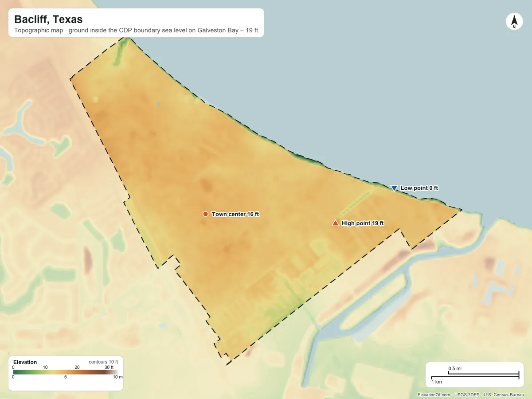Click the topographic map subtitle text

137,31
